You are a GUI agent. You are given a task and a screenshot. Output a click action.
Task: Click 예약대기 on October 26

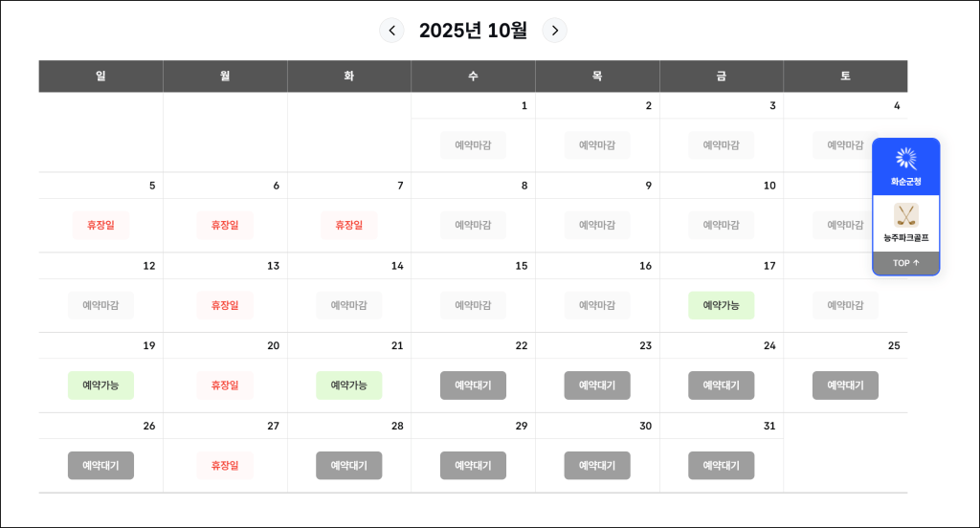pos(100,466)
